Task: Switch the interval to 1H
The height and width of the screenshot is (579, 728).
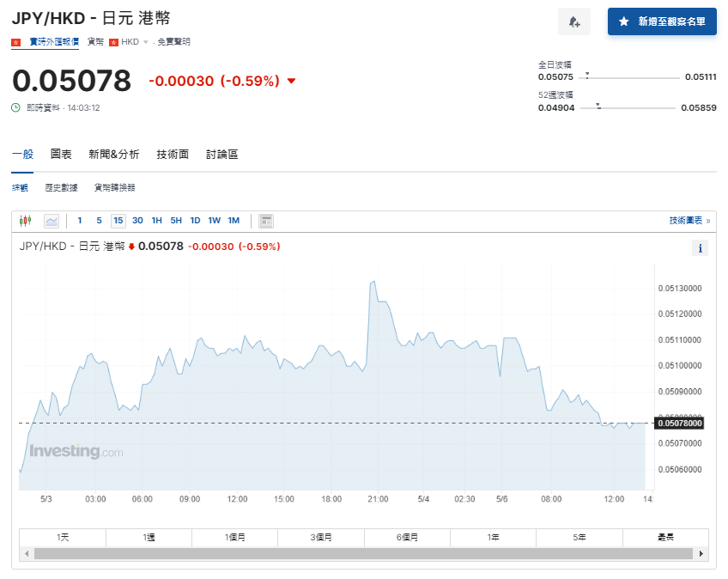Action: pyautogui.click(x=156, y=221)
